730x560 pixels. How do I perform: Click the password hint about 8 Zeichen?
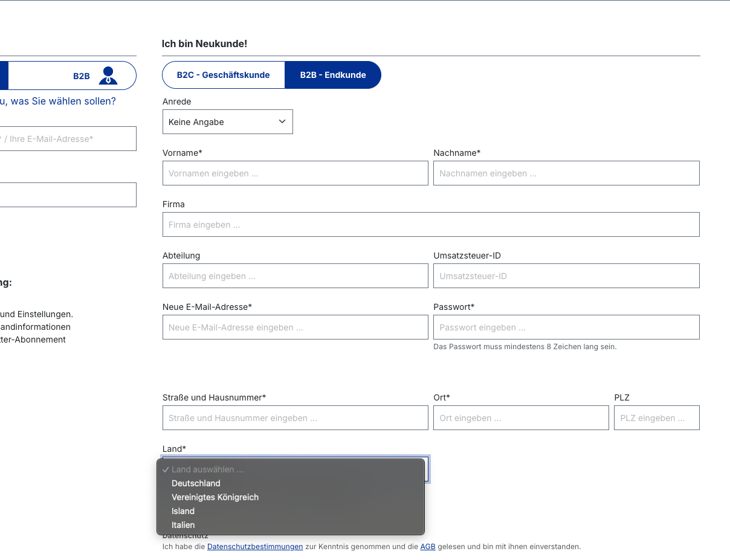[525, 347]
